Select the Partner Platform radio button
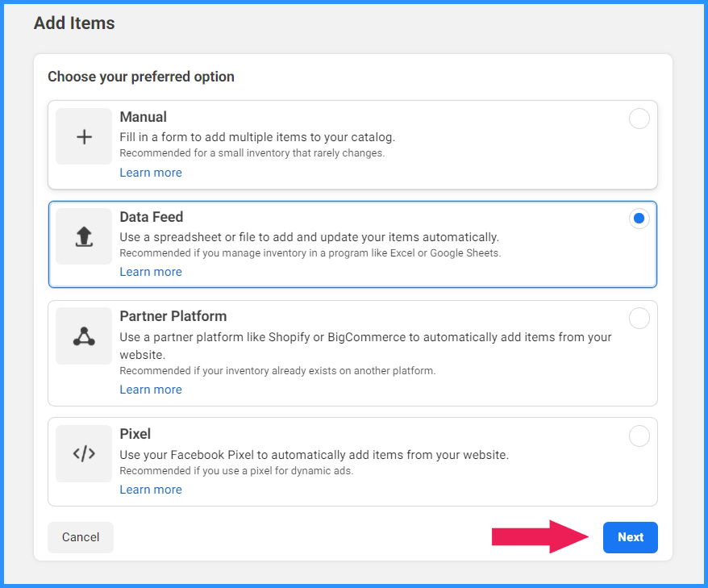Screen dimensions: 708x588 click(x=639, y=319)
